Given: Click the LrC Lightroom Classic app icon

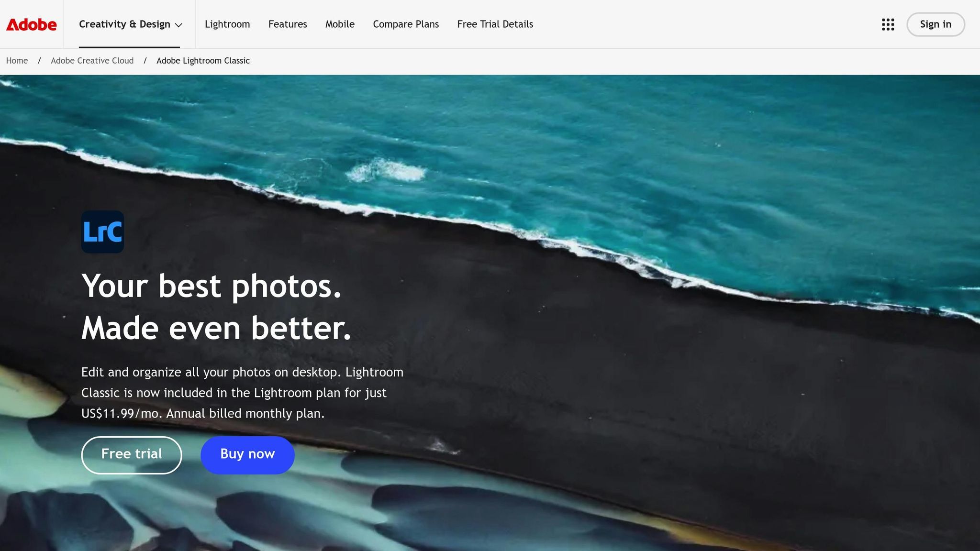Looking at the screenshot, I should click(102, 232).
